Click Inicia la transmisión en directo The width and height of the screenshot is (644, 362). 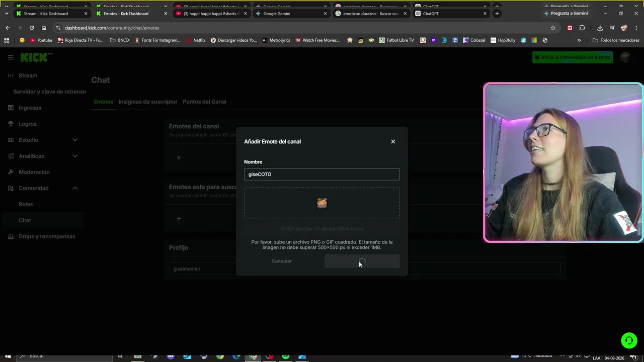[573, 57]
